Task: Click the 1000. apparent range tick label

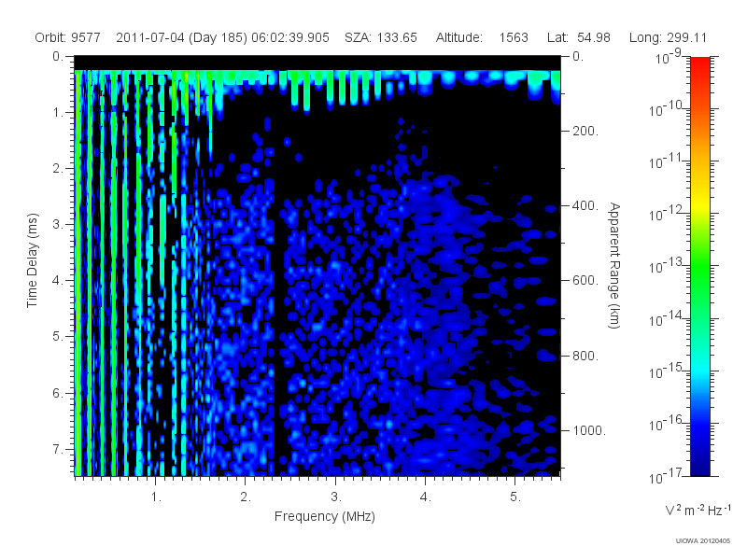Action: 589,430
